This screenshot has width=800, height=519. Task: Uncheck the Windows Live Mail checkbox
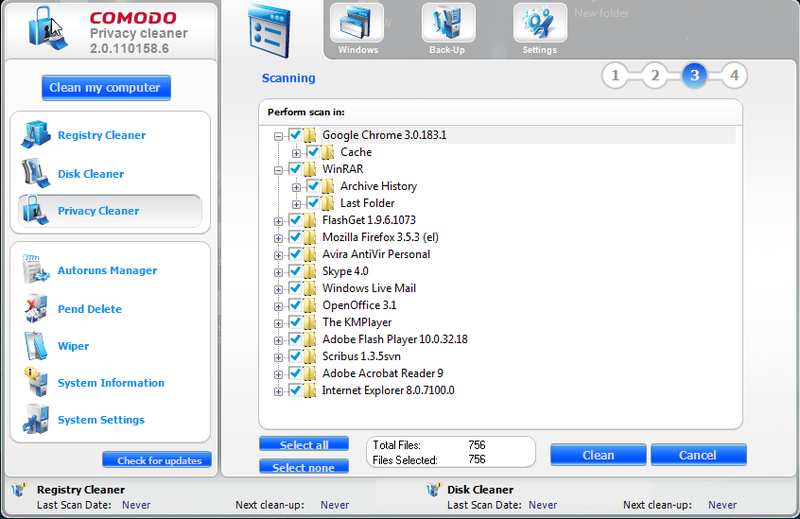click(295, 288)
